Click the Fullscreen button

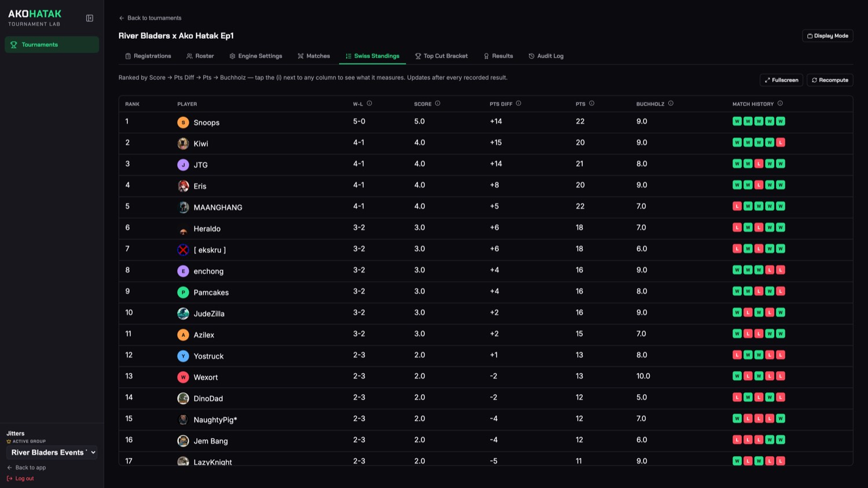[781, 80]
